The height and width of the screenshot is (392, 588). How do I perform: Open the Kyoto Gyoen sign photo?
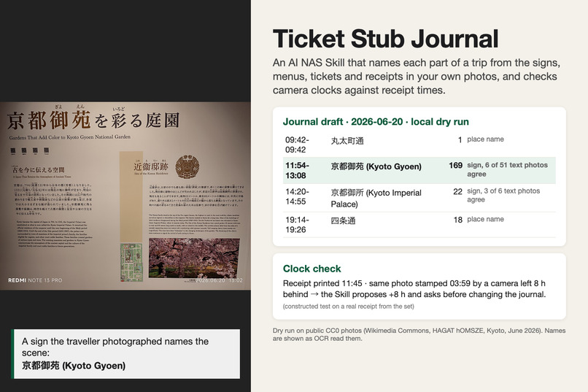(125, 196)
